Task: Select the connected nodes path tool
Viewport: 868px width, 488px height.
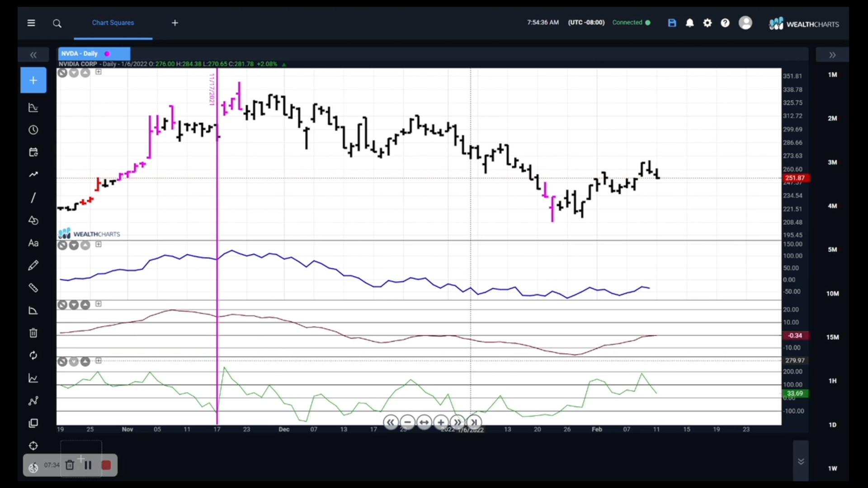Action: (x=33, y=401)
